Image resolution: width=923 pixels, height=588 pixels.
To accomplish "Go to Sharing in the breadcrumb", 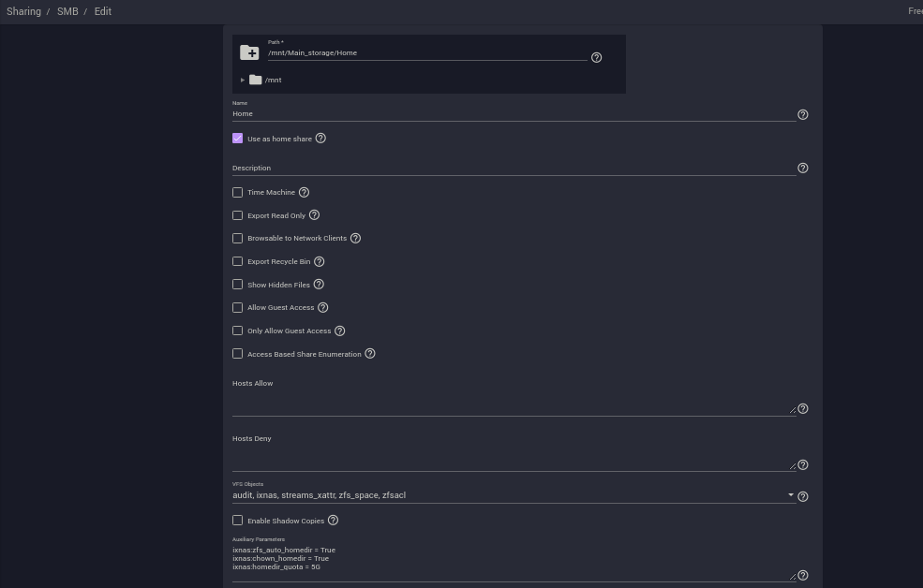I will tap(23, 11).
